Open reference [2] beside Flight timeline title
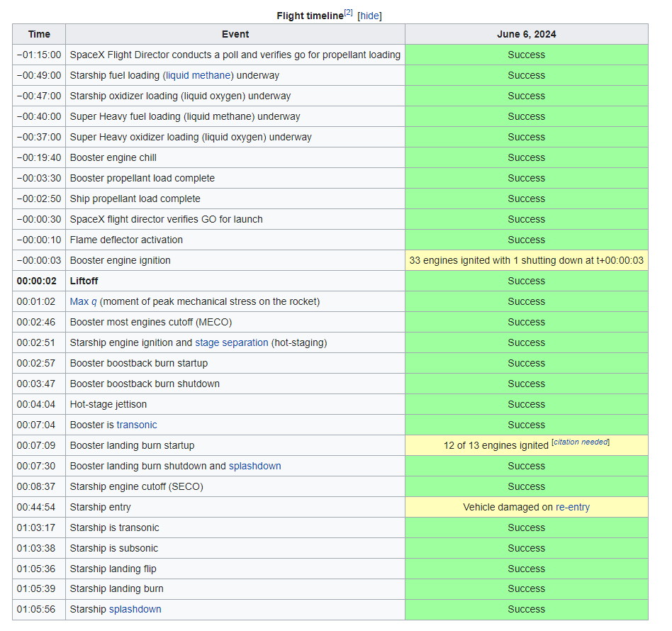Image resolution: width=672 pixels, height=631 pixels. 348,13
